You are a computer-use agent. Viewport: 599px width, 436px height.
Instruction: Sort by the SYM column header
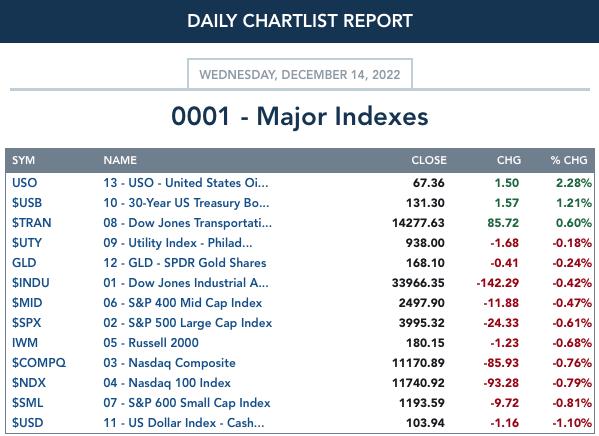pos(23,160)
